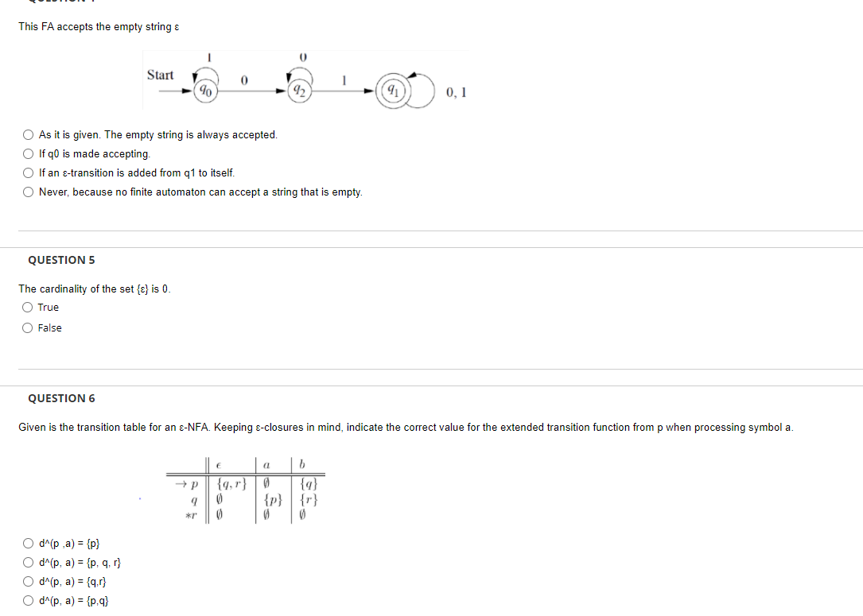Image resolution: width=863 pixels, height=616 pixels.
Task: Click the Start label on the FA diagram
Action: (162, 75)
